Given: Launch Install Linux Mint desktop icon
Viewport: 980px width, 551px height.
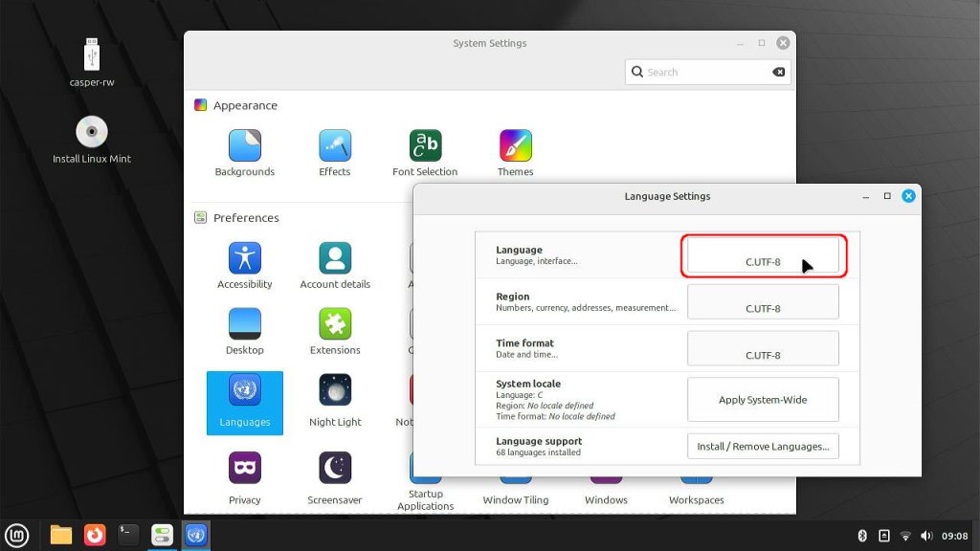Looking at the screenshot, I should pyautogui.click(x=92, y=132).
